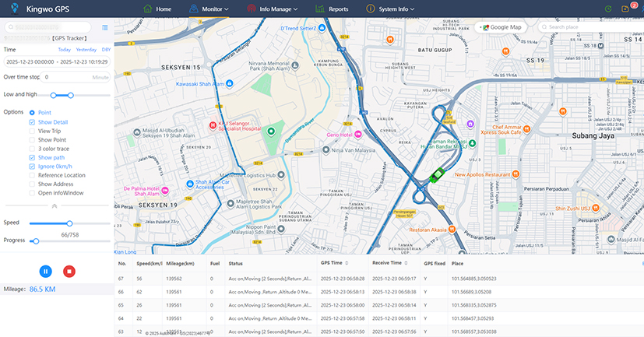The image size is (644, 337).
Task: Click the green vehicle marker on map
Action: click(x=437, y=174)
